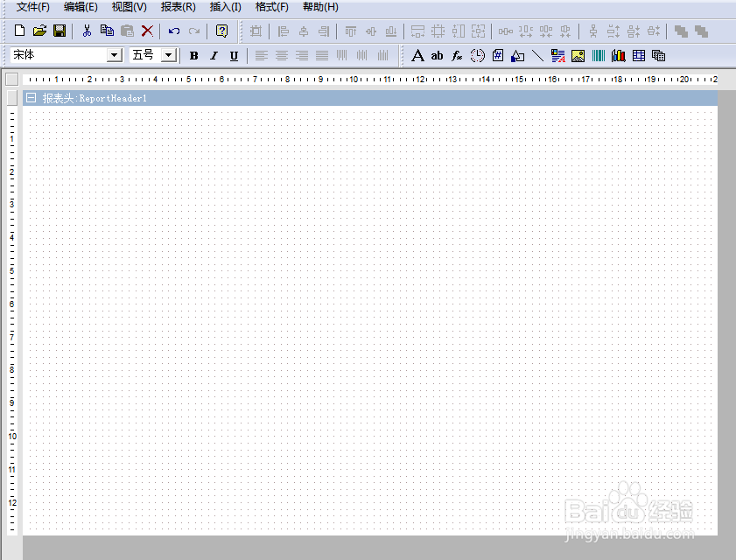Viewport: 736px width, 560px height.
Task: Insert a rich text control
Action: pos(558,56)
